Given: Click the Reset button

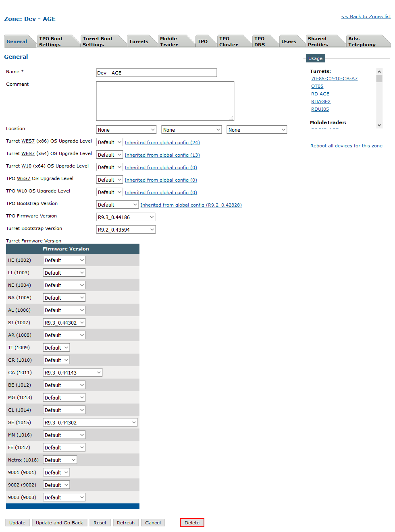Looking at the screenshot, I should (x=100, y=523).
